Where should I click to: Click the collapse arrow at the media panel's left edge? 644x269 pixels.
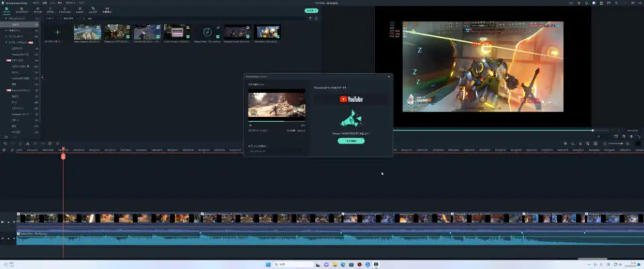point(42,77)
